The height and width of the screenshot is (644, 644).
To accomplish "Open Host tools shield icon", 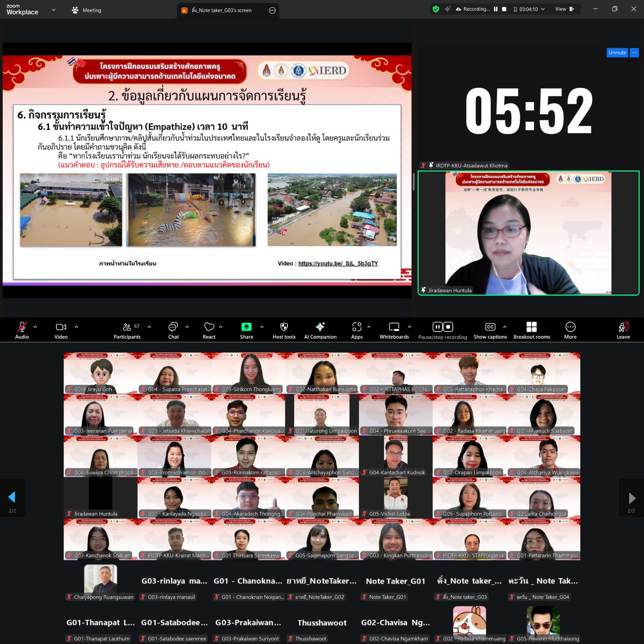I will point(284,330).
